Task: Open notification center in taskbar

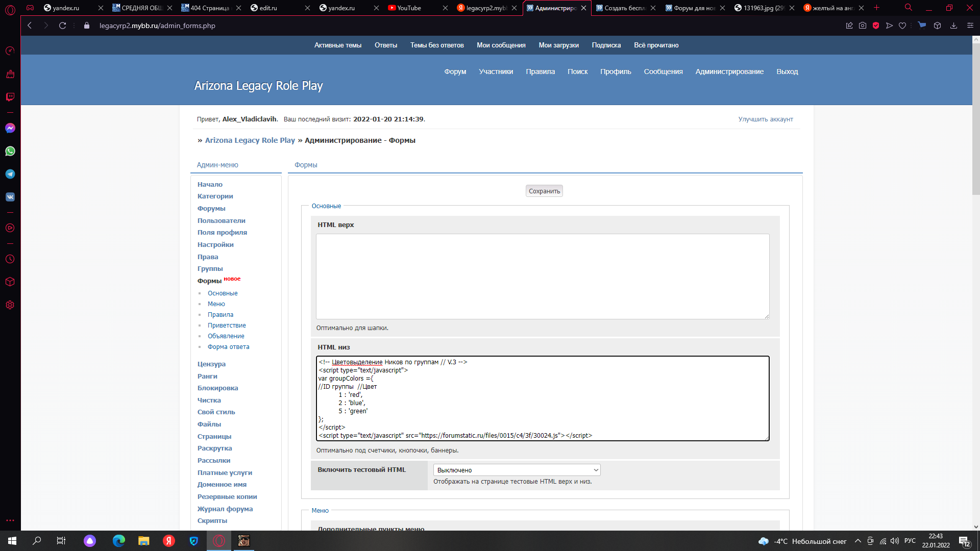Action: [965, 541]
